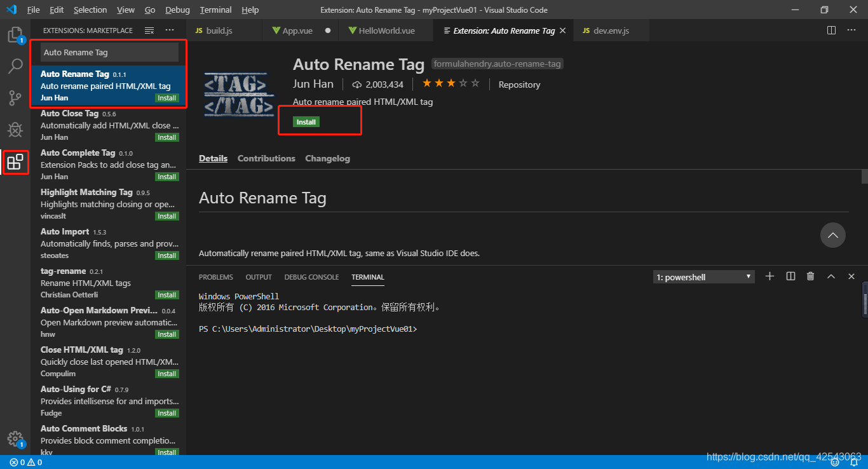This screenshot has height=469, width=868.
Task: Open the extension Repository link
Action: tap(519, 84)
